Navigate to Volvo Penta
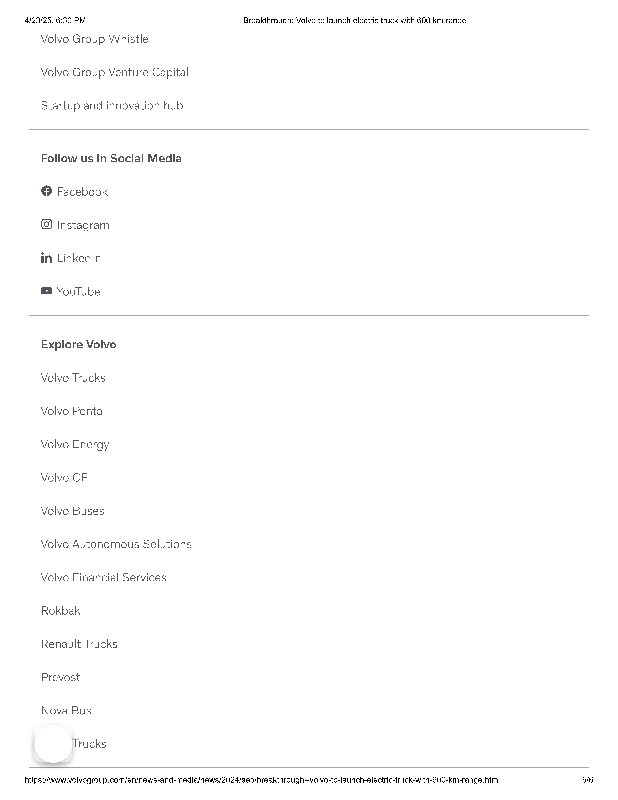 pos(71,411)
